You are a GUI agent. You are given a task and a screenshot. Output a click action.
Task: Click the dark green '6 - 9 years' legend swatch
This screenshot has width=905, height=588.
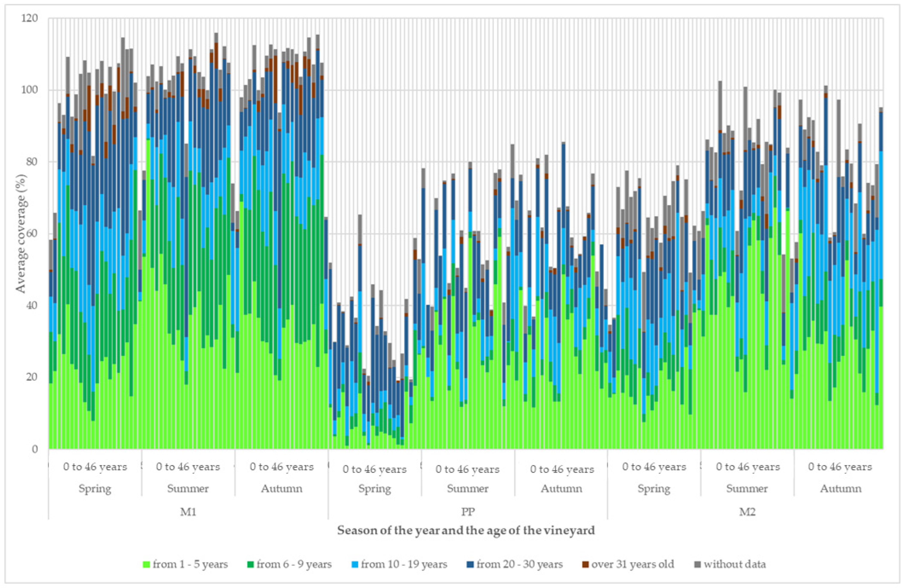coord(251,564)
